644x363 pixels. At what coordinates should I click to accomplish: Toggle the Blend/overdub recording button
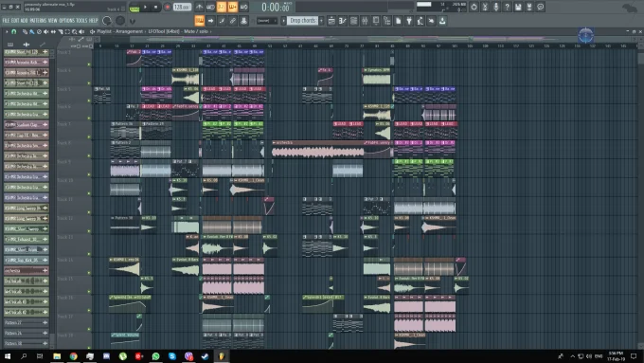(x=232, y=7)
